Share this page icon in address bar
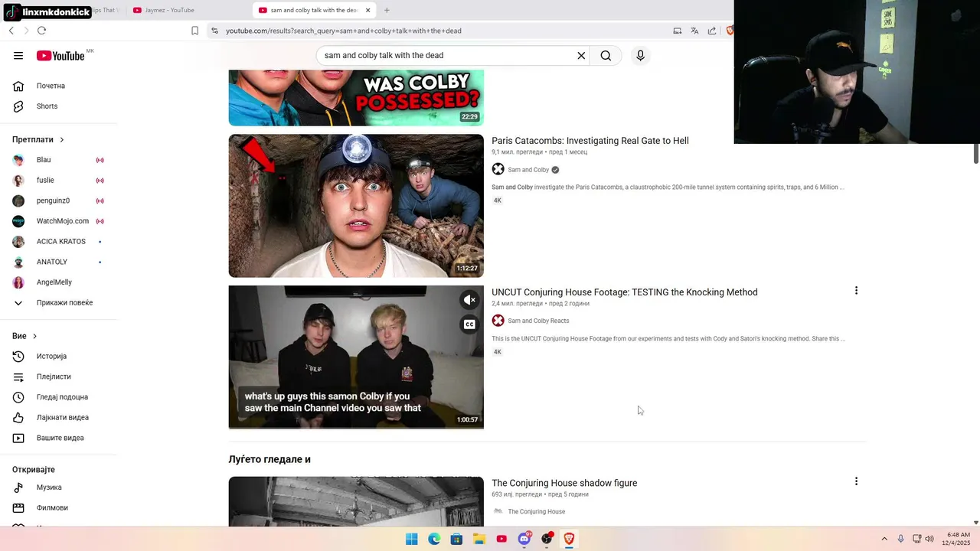This screenshot has height=551, width=980. click(x=712, y=31)
